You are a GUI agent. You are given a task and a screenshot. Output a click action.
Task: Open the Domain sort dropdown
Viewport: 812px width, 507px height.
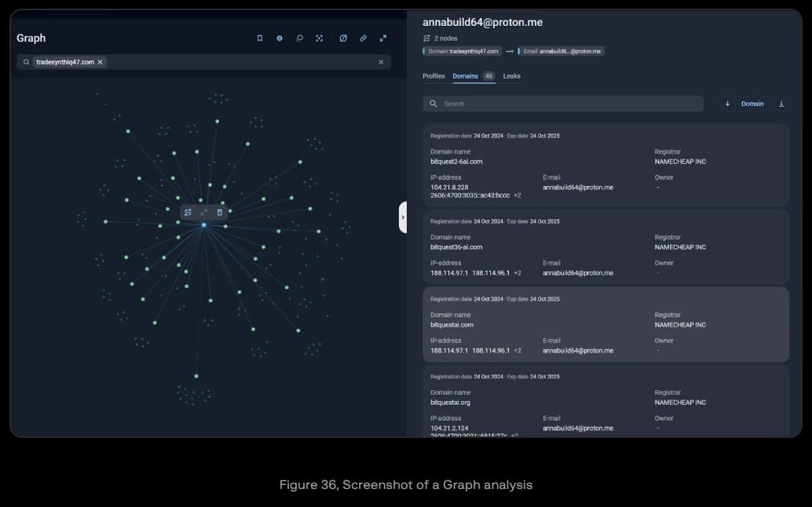point(752,104)
